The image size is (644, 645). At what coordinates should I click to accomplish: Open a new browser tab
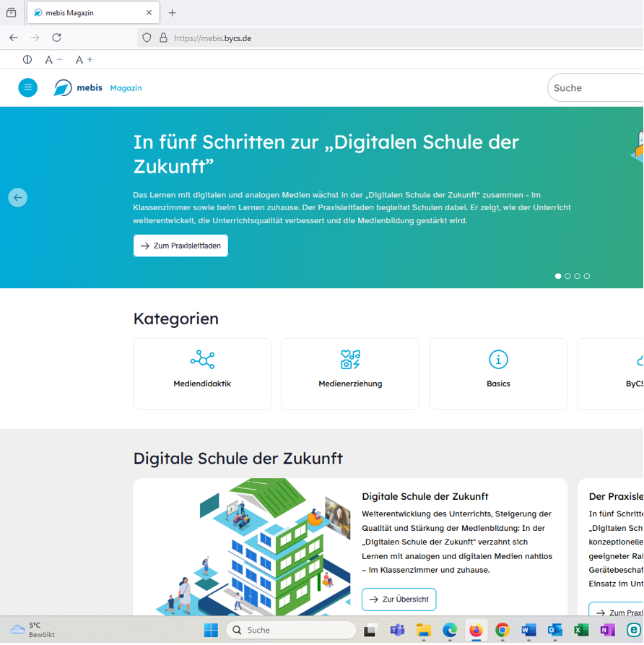172,12
